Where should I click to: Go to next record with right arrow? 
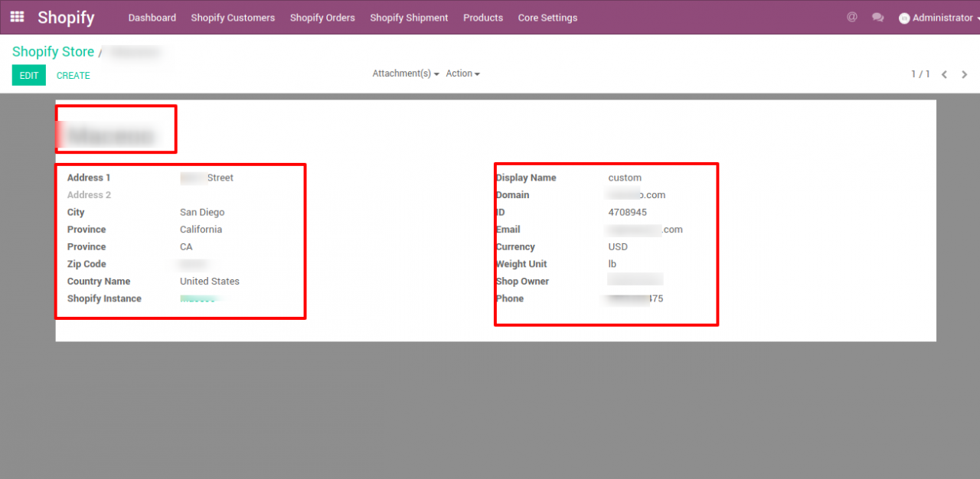964,74
